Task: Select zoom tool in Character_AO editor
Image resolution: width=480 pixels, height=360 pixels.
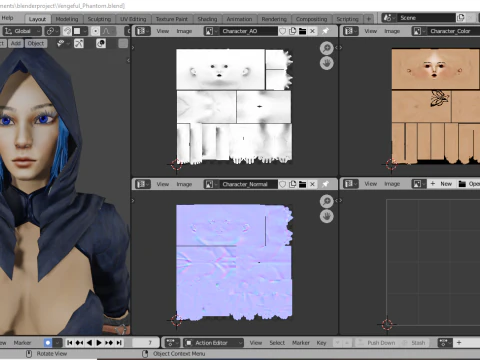Action: (327, 48)
